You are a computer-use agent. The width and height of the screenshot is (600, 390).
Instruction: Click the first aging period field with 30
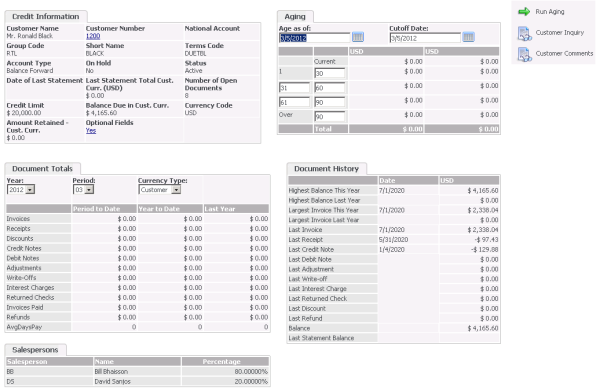click(329, 73)
